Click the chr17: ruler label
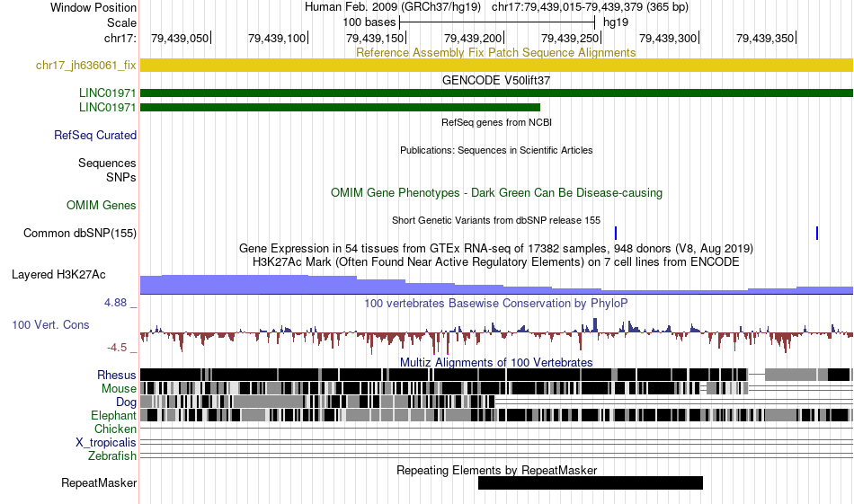Screen dimensions: 854x504 click(x=120, y=38)
